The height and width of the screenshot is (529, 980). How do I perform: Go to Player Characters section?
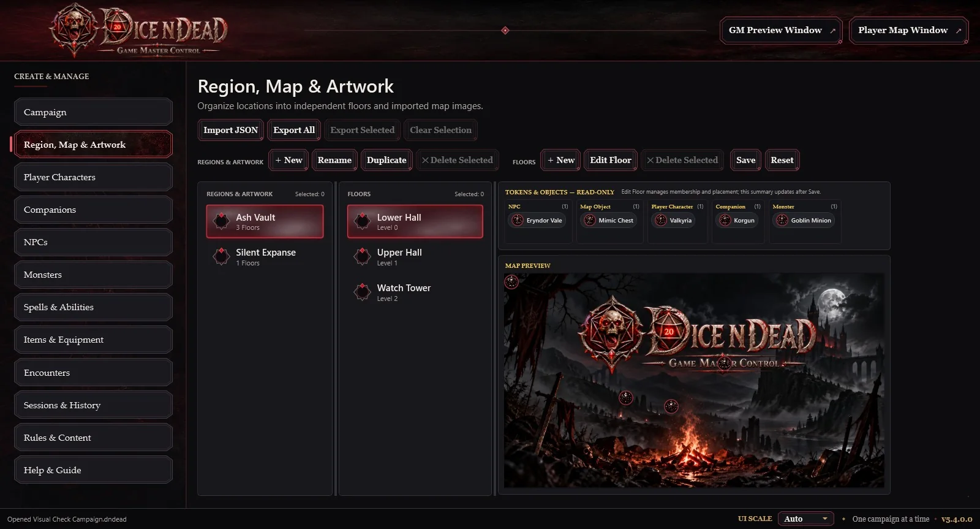pos(93,177)
